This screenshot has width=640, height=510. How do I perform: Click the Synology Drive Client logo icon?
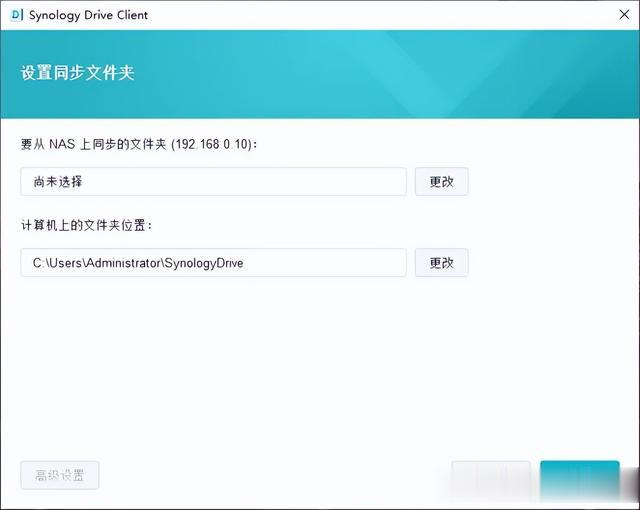click(x=16, y=15)
